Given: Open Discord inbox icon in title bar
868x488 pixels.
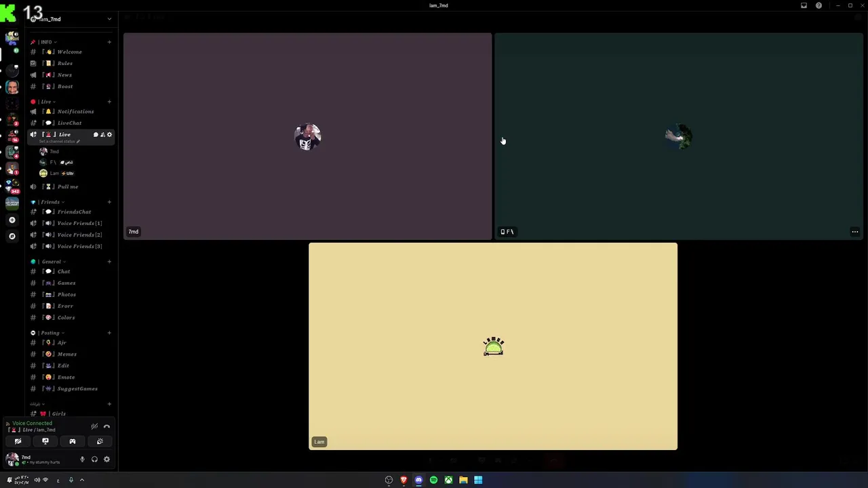Looking at the screenshot, I should tap(804, 5).
